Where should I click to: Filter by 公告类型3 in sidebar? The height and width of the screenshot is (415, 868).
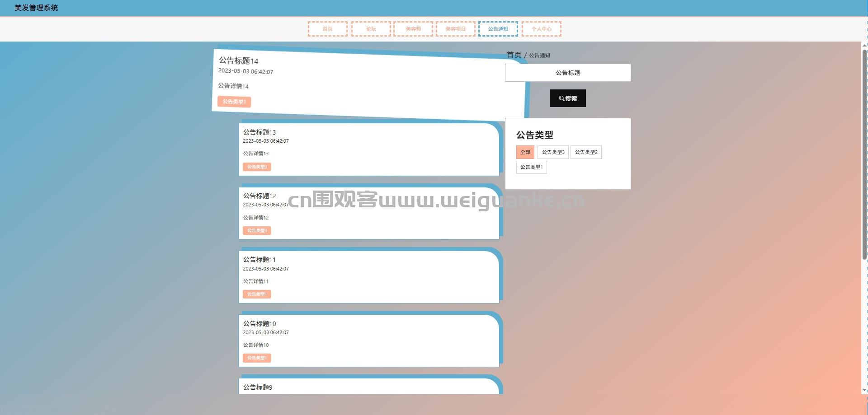(x=553, y=152)
